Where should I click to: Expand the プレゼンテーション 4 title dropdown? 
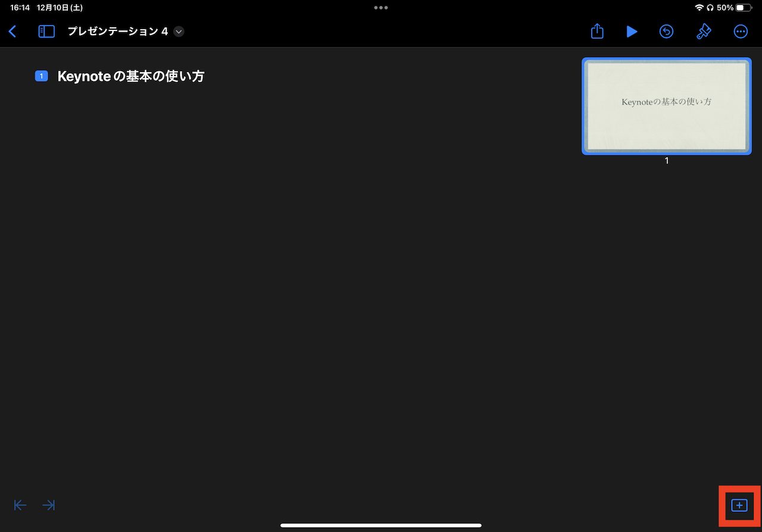179,32
